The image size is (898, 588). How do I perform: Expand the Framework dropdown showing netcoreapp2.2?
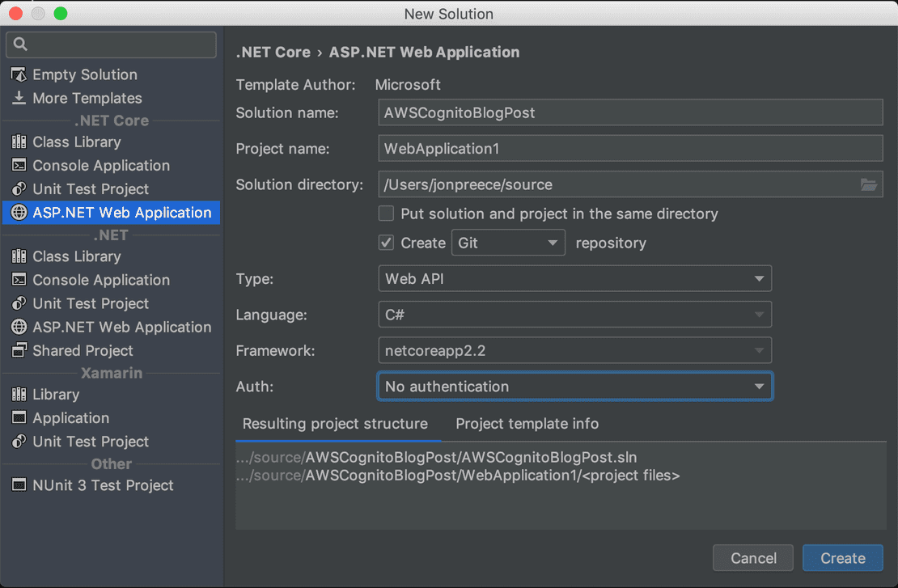click(574, 350)
